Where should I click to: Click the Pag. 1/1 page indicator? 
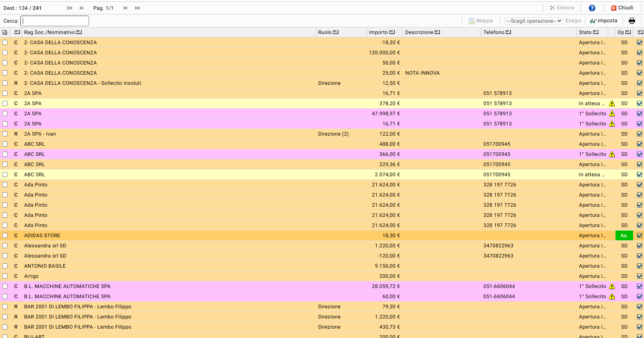(x=103, y=8)
